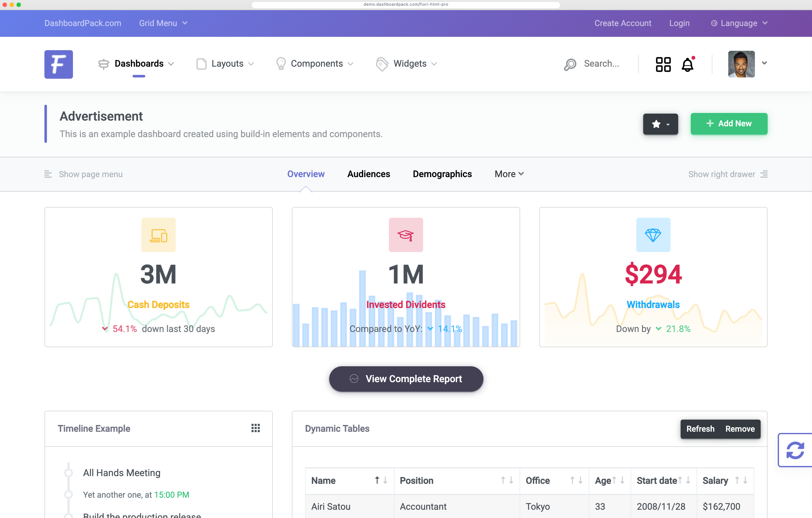Viewport: 812px width, 518px height.
Task: Click the right drawer lines icon
Action: pyautogui.click(x=764, y=174)
